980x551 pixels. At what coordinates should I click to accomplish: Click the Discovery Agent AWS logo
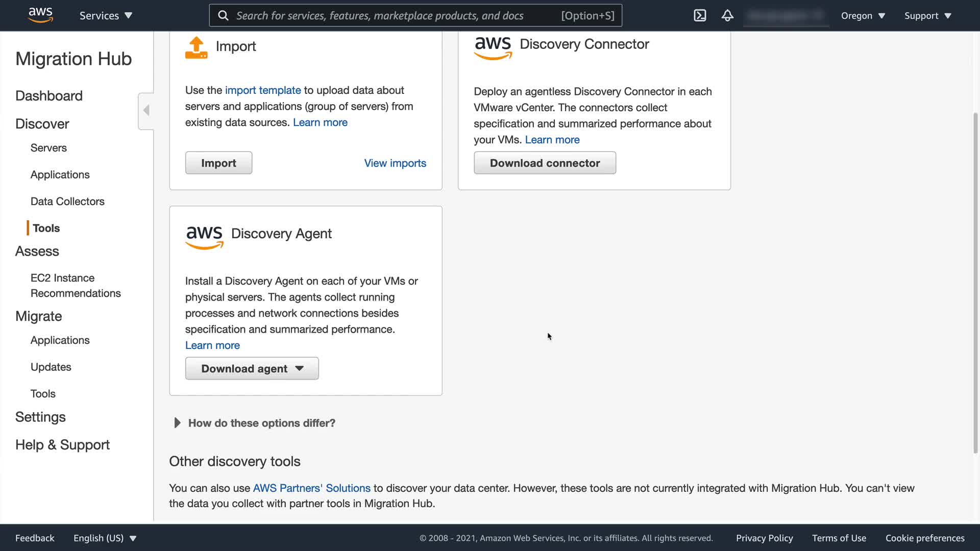point(204,237)
